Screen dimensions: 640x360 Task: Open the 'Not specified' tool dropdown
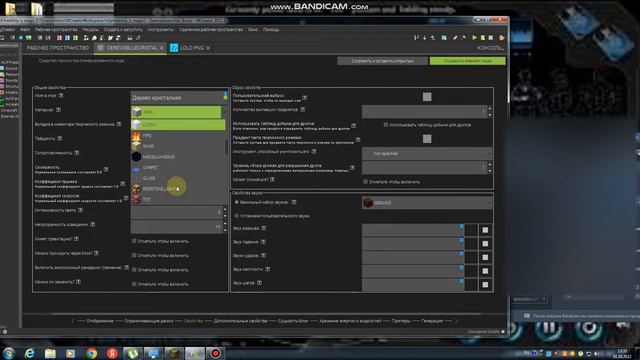point(427,153)
